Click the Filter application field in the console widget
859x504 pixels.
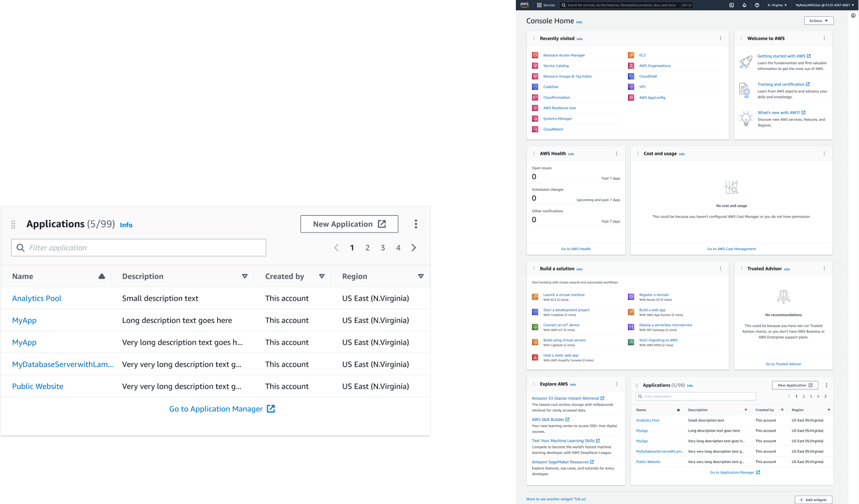point(696,396)
